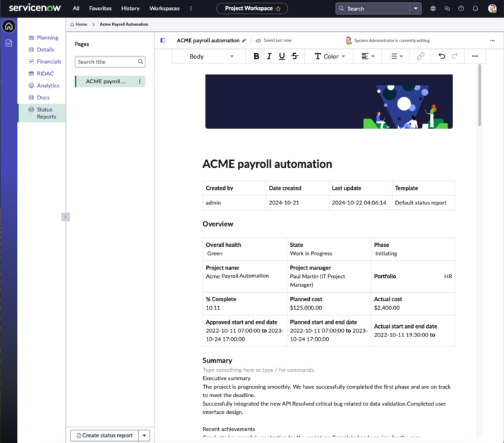The height and width of the screenshot is (443, 504).
Task: Open the Favorites menu
Action: [x=100, y=8]
